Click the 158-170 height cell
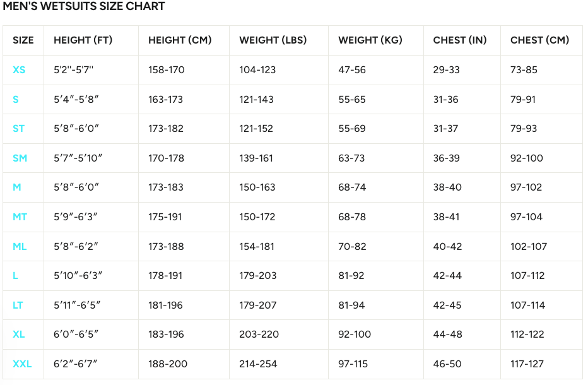The height and width of the screenshot is (385, 588). click(x=167, y=70)
